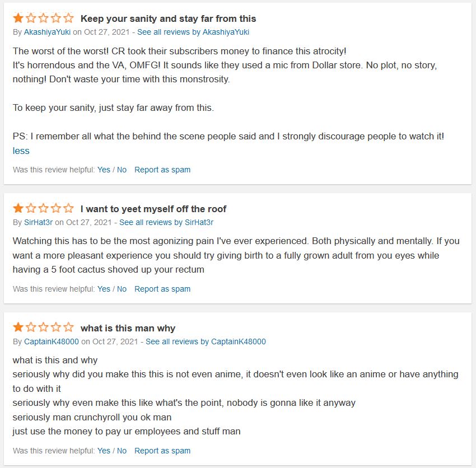Screen dimensions: 476x468
Task: Report SirHat3r's review as spam
Action: [162, 289]
